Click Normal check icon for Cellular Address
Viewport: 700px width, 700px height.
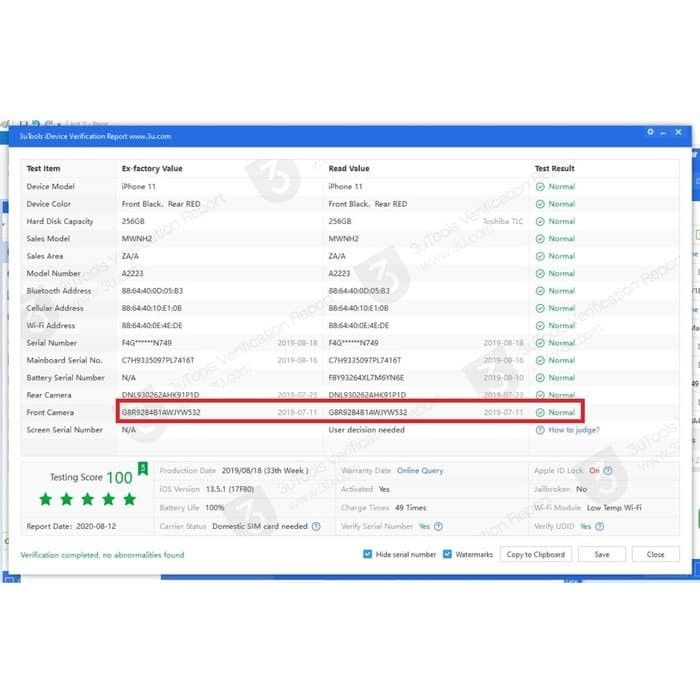[540, 308]
